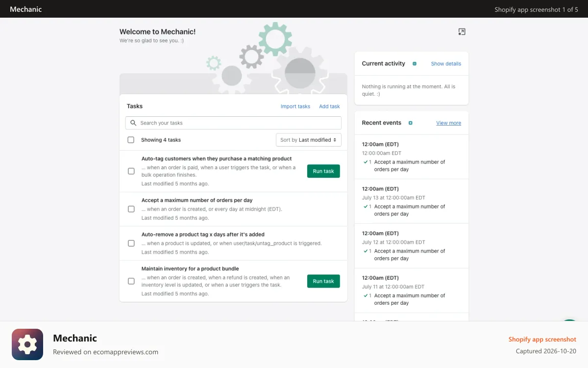Focus the Search your tasks field

[x=233, y=123]
